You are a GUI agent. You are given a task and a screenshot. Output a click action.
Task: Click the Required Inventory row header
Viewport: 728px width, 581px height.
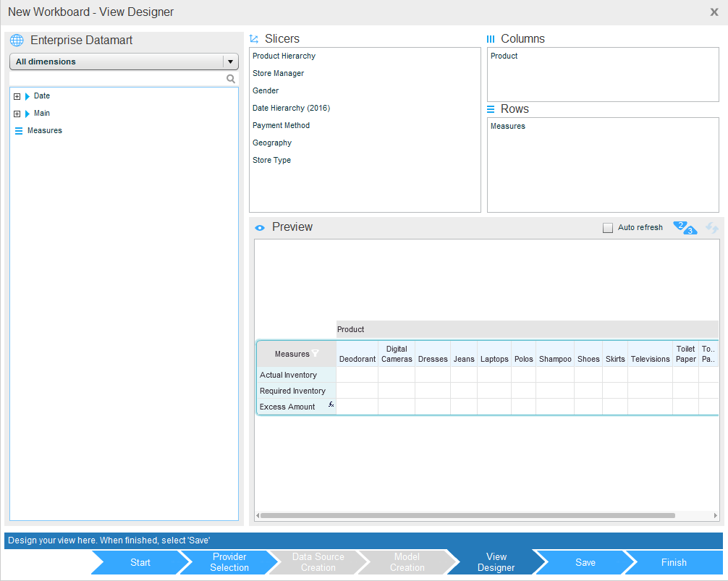297,391
